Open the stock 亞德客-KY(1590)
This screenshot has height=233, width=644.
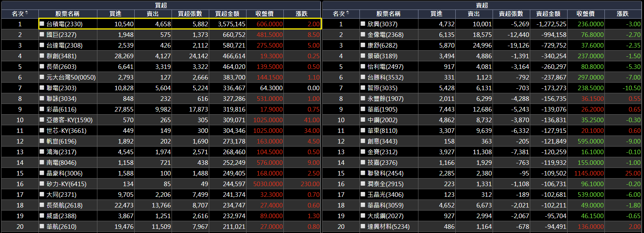69,120
